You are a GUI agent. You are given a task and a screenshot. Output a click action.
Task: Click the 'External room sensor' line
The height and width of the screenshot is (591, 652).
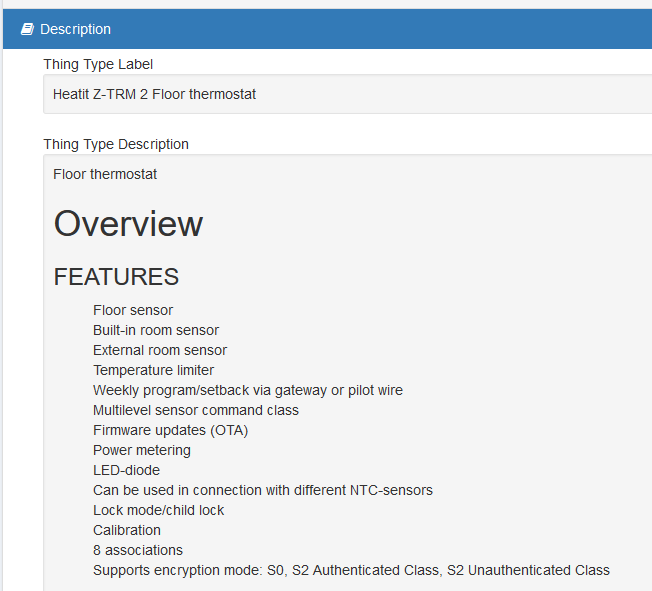coord(160,350)
